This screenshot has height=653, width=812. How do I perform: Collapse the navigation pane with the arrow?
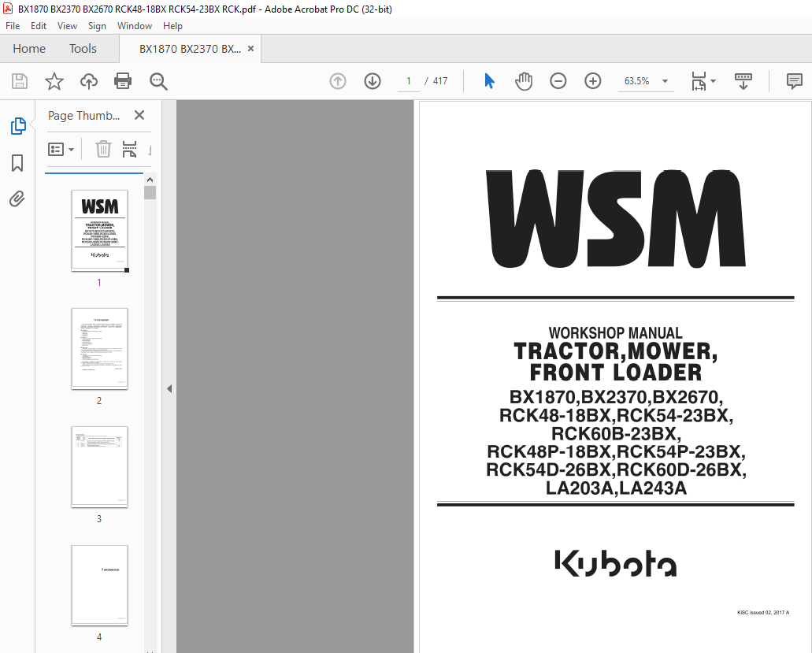click(169, 388)
